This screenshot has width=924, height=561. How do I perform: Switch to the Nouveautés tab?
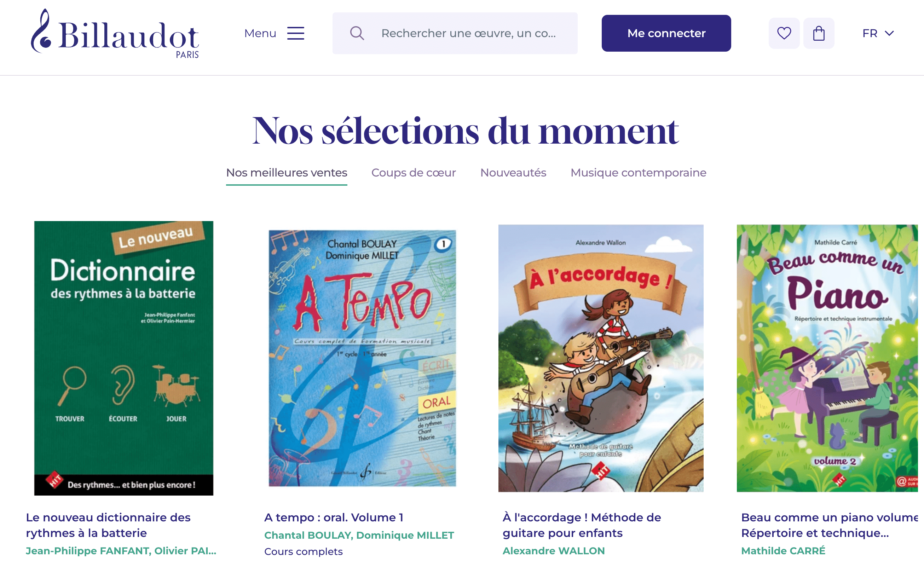tap(513, 173)
